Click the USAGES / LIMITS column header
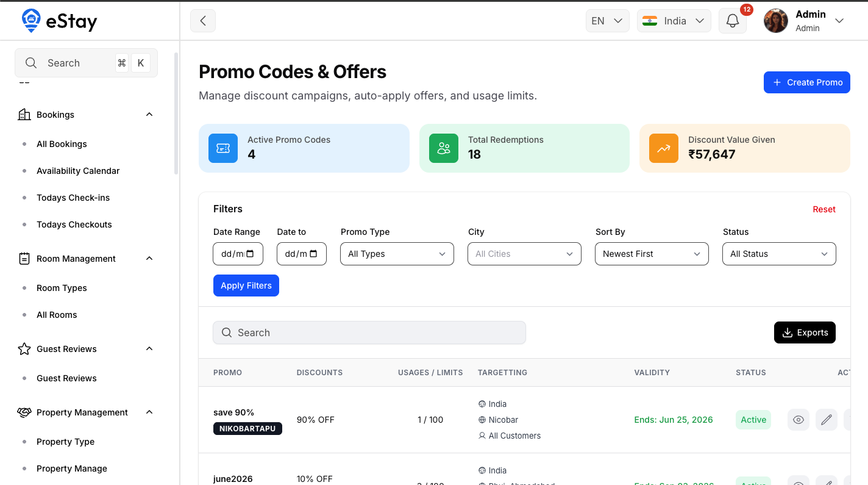868x485 pixels. pos(430,372)
